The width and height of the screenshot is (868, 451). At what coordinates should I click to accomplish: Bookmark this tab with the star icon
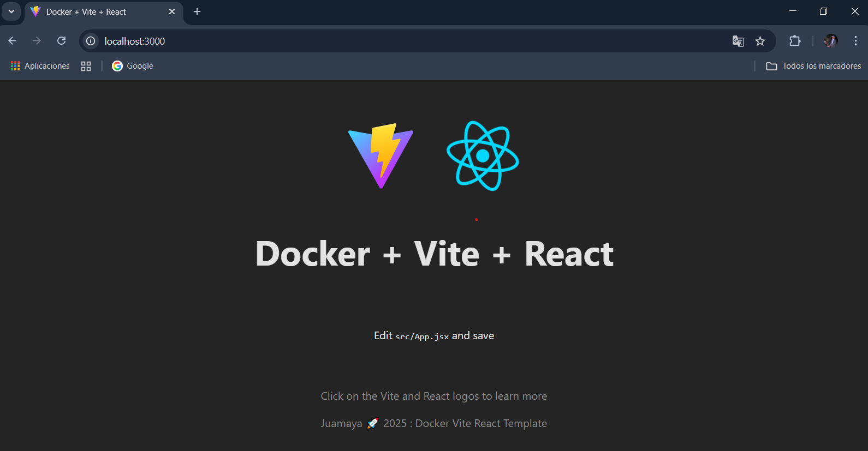tap(760, 41)
